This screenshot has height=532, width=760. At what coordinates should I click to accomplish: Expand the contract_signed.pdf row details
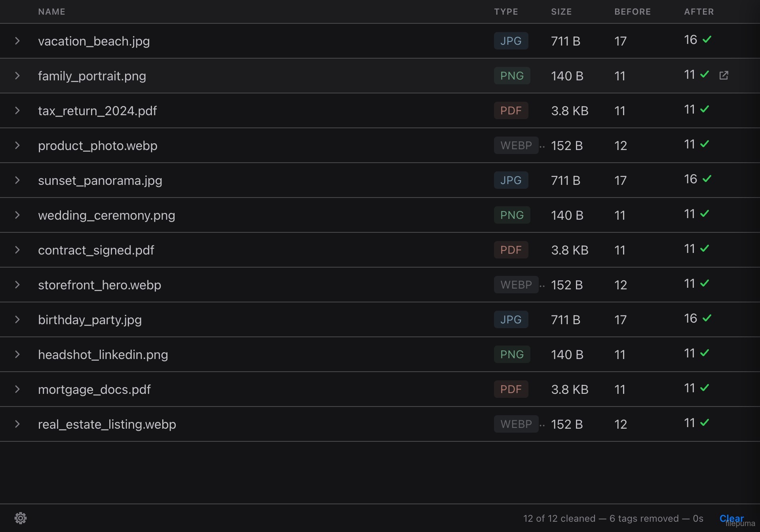pos(17,250)
